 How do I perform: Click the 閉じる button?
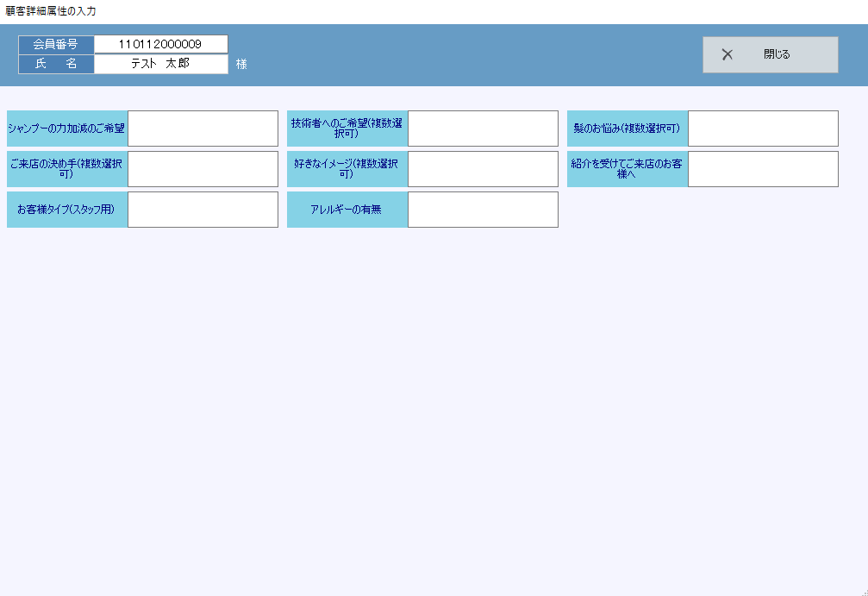click(770, 54)
